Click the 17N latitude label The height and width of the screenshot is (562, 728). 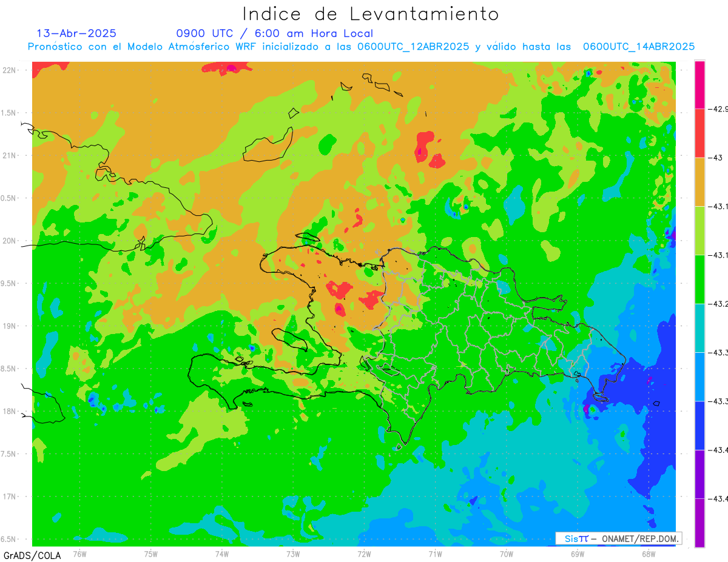pyautogui.click(x=9, y=497)
